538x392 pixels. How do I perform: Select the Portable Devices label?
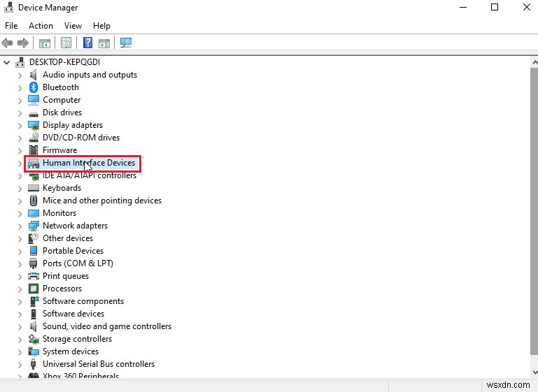(73, 251)
